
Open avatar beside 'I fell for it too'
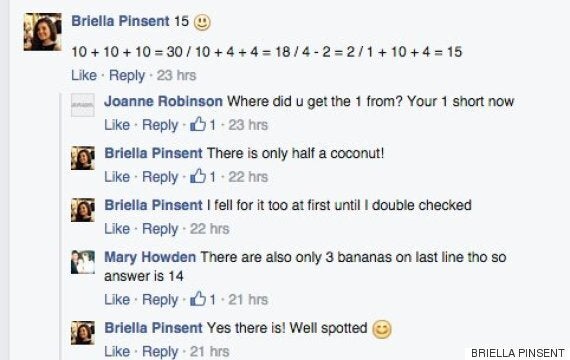click(x=83, y=210)
